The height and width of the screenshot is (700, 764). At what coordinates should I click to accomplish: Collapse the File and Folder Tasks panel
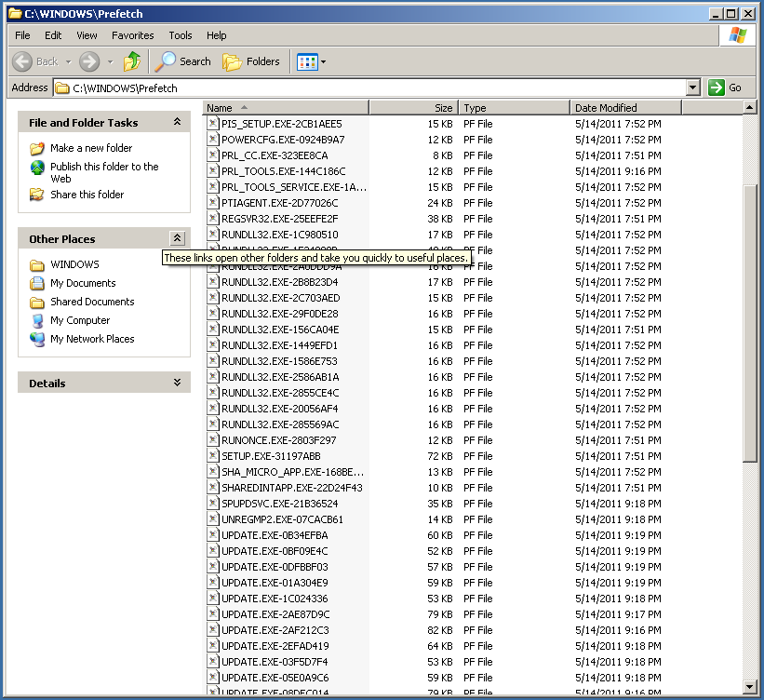point(178,122)
